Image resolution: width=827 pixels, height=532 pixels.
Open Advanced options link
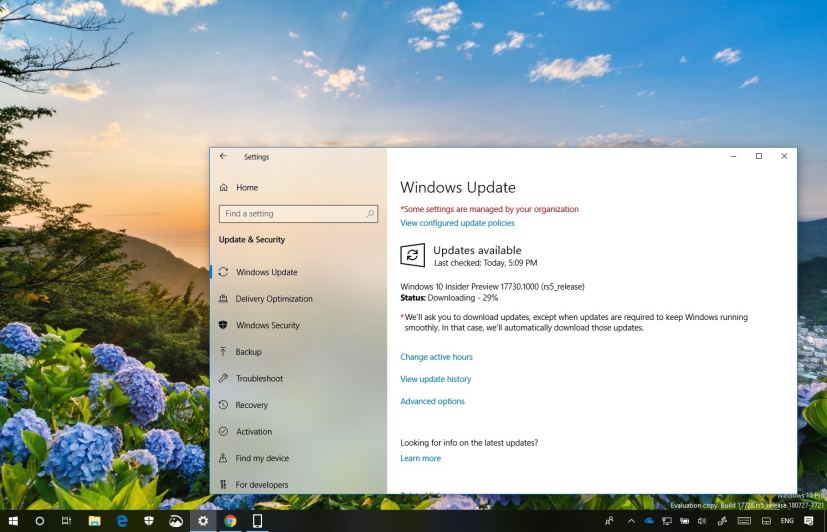[432, 401]
